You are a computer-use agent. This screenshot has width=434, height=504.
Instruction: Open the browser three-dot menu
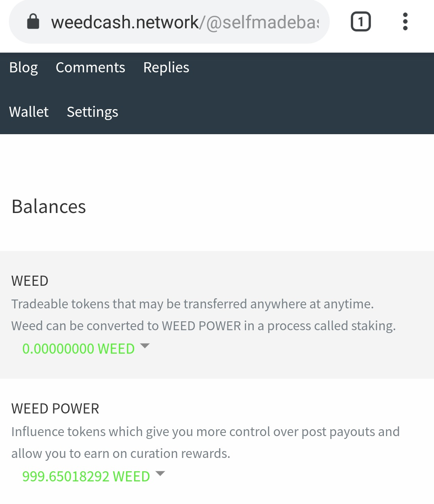405,22
